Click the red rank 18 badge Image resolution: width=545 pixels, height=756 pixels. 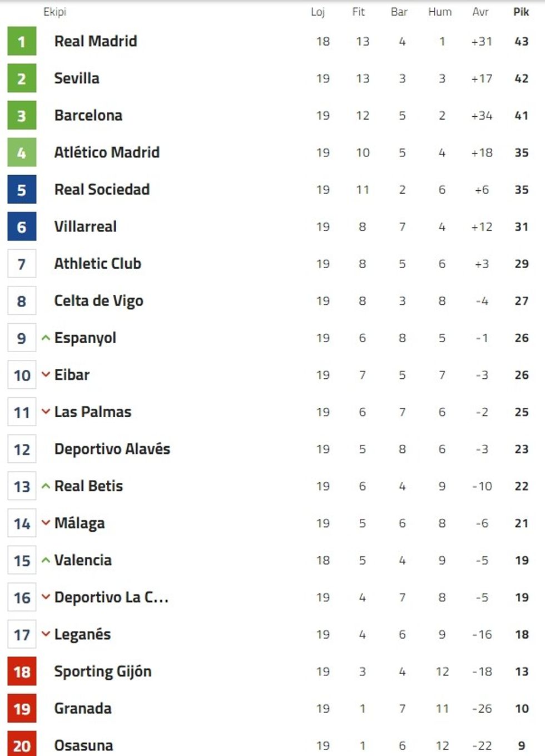tap(22, 671)
